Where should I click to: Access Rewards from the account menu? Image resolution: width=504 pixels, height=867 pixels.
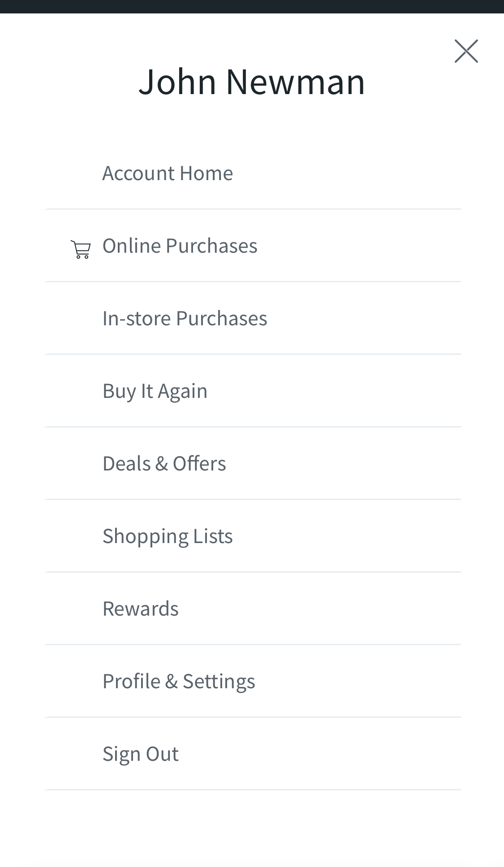tap(141, 608)
